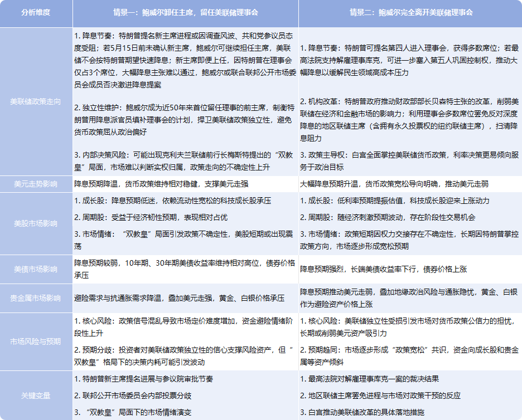Select paragraph 2. 独立性维护：鲍威尔成为近50年来

click(x=185, y=120)
